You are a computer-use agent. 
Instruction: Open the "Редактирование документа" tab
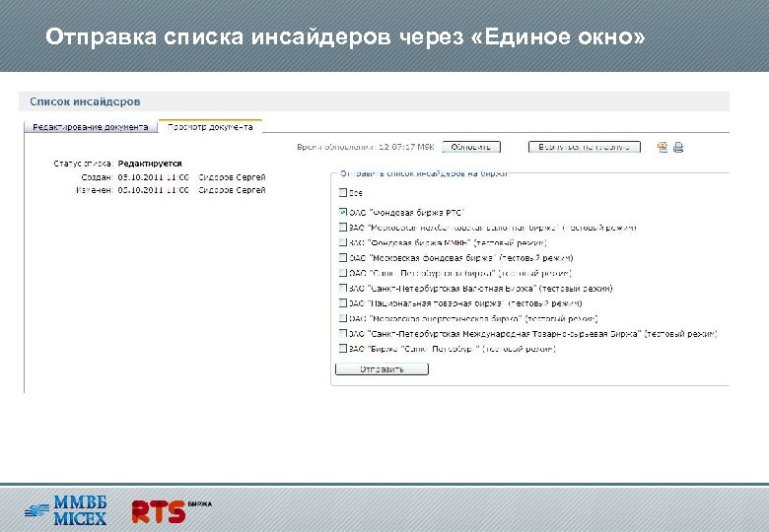(x=91, y=127)
